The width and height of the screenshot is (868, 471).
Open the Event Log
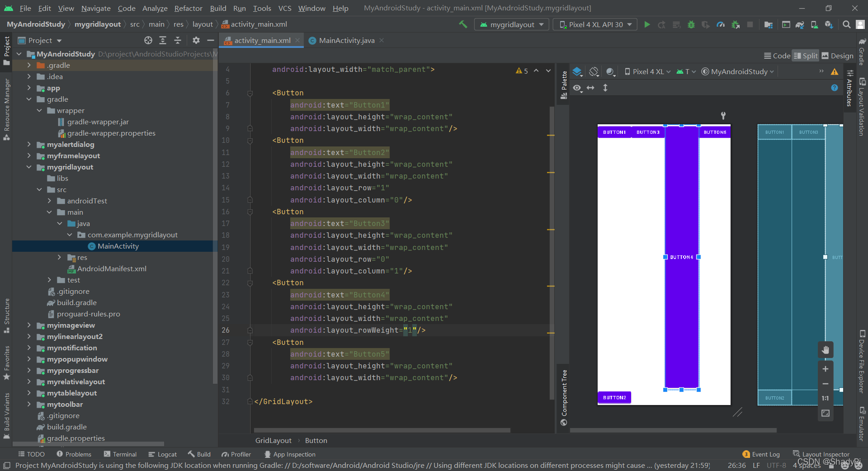761,454
